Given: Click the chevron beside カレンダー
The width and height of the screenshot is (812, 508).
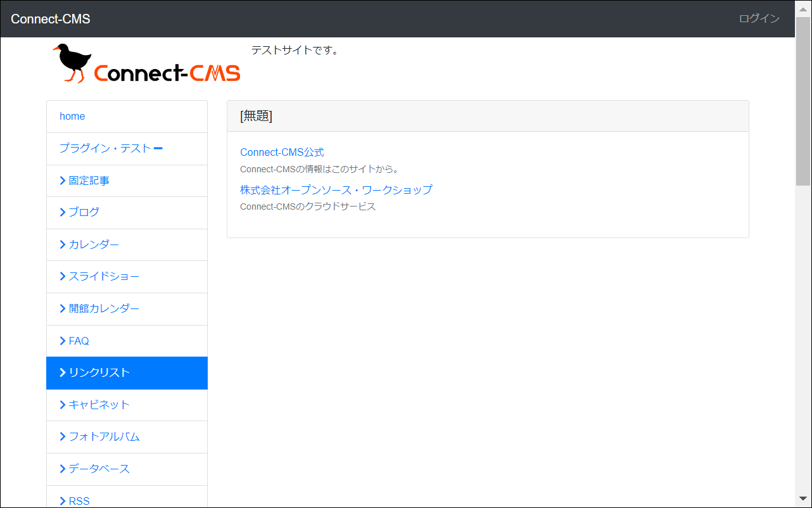Looking at the screenshot, I should tap(63, 245).
